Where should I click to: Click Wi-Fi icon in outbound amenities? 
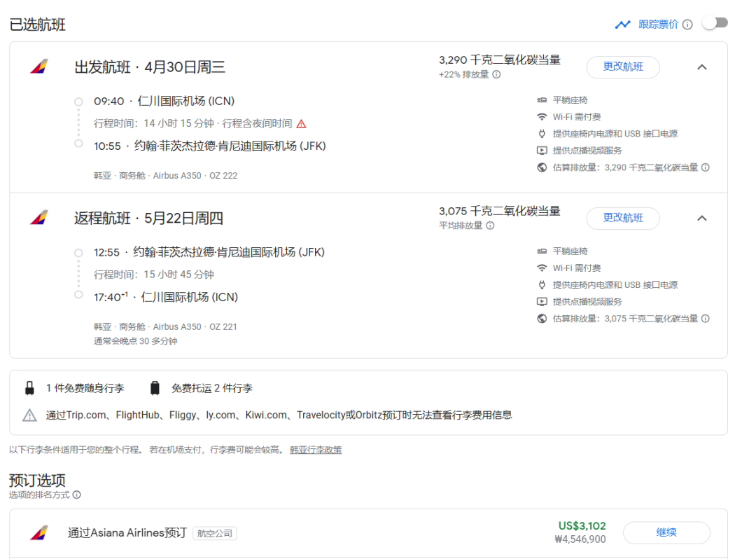(542, 117)
